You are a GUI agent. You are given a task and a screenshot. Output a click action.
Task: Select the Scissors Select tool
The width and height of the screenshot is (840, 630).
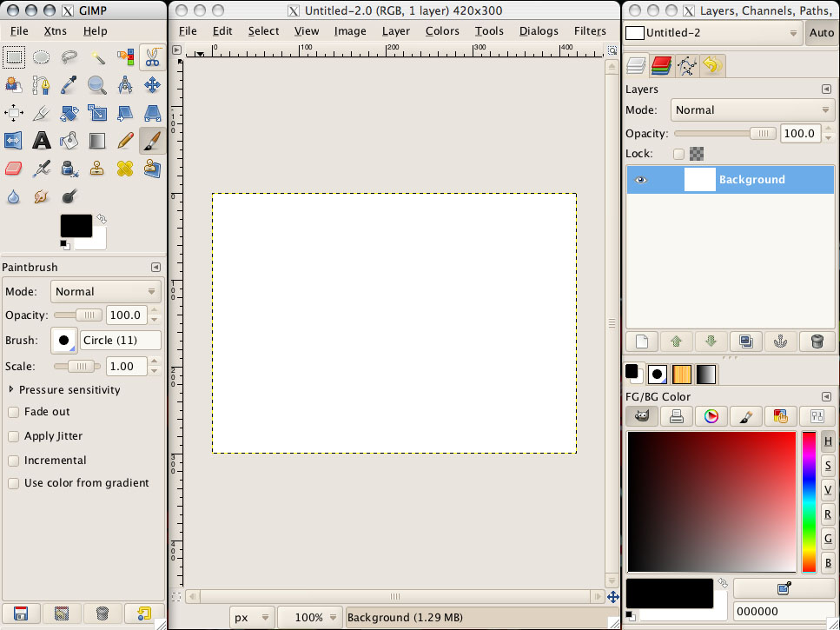tap(153, 57)
